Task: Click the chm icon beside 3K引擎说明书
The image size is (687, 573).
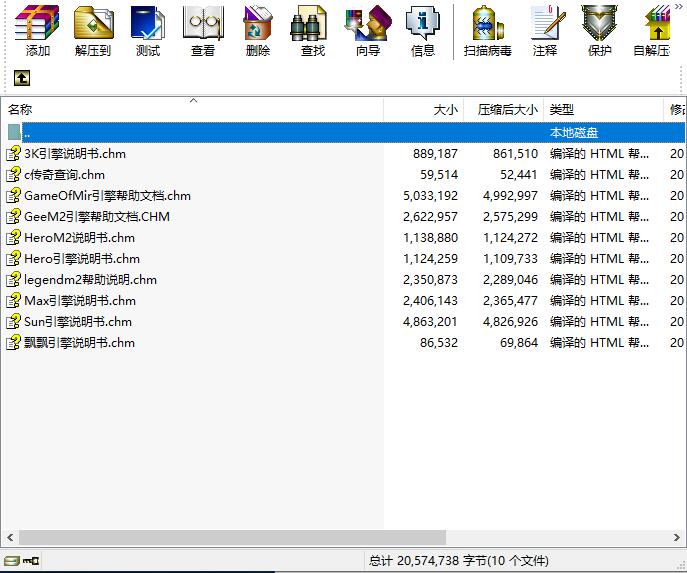Action: 13,153
